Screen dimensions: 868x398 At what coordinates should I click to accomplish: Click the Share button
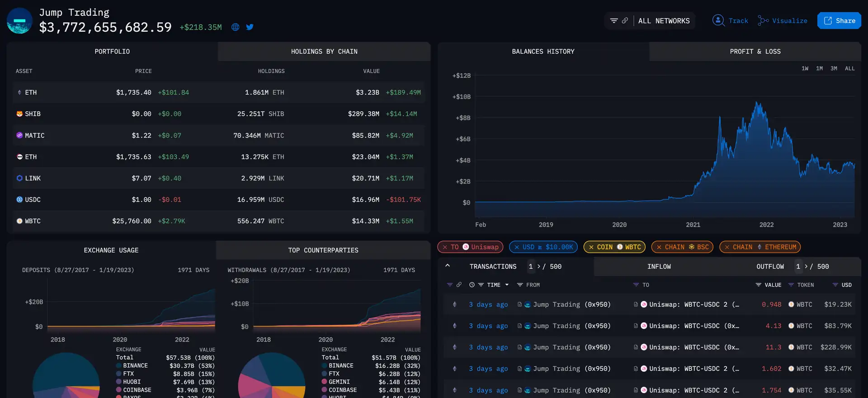click(839, 21)
